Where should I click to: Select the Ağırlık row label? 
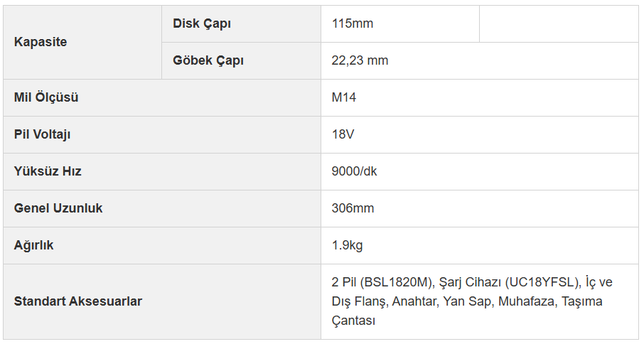[x=33, y=245]
